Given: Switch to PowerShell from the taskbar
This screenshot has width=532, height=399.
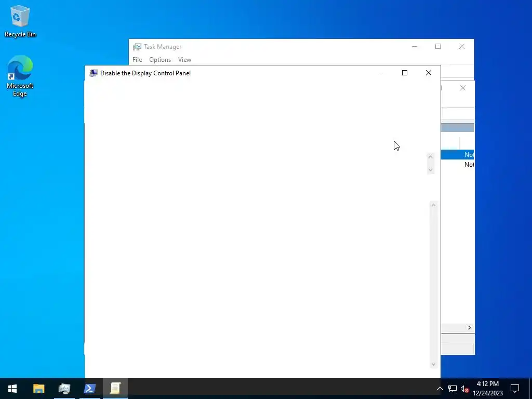Looking at the screenshot, I should (x=89, y=389).
